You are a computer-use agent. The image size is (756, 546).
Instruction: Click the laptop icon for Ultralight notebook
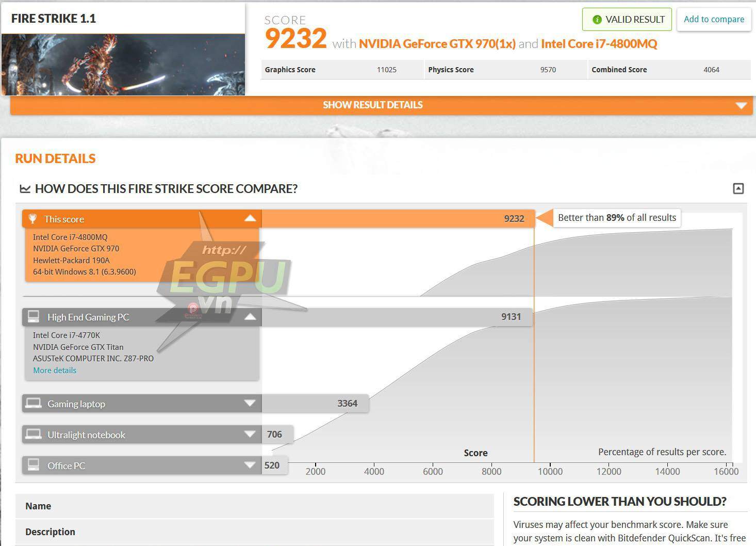34,434
